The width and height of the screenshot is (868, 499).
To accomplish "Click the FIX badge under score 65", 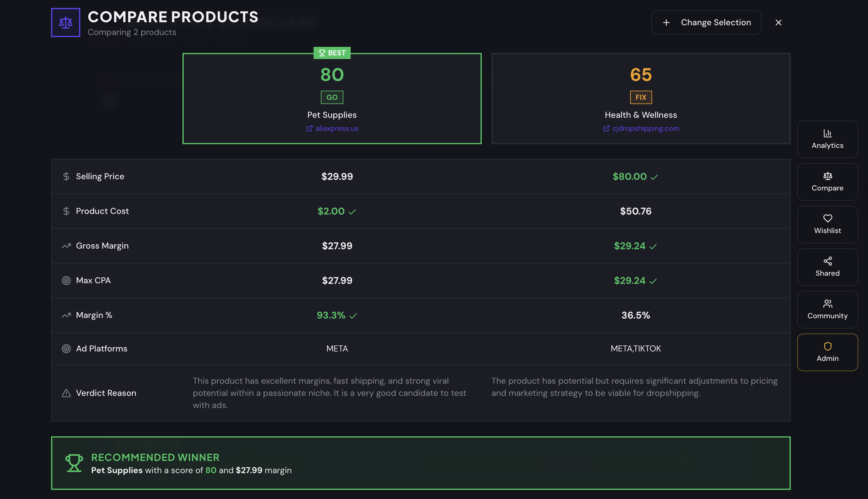I will coord(640,97).
